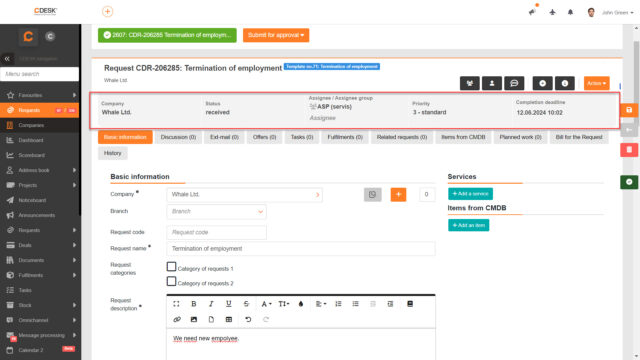This screenshot has width=640, height=360.
Task: Open the Items from CMDB tab
Action: pos(463,137)
